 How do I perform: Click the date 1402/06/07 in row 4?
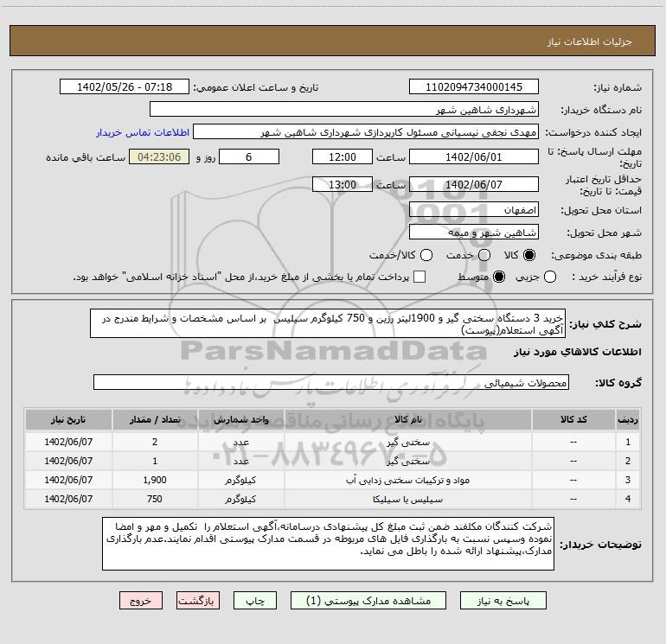[68, 500]
